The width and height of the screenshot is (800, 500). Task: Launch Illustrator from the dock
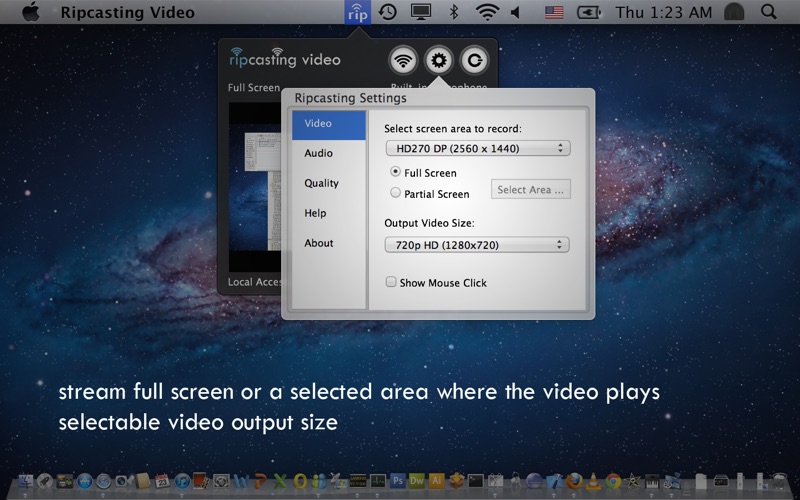click(x=437, y=481)
